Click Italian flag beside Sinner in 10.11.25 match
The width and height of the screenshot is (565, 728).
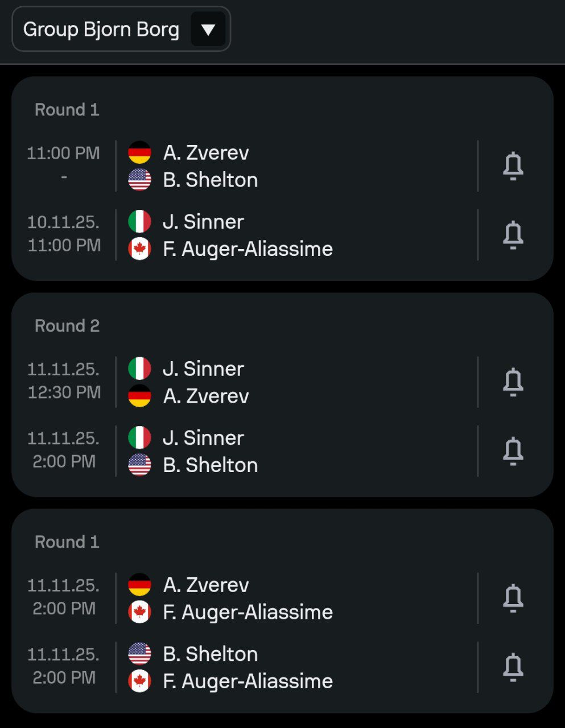[139, 221]
